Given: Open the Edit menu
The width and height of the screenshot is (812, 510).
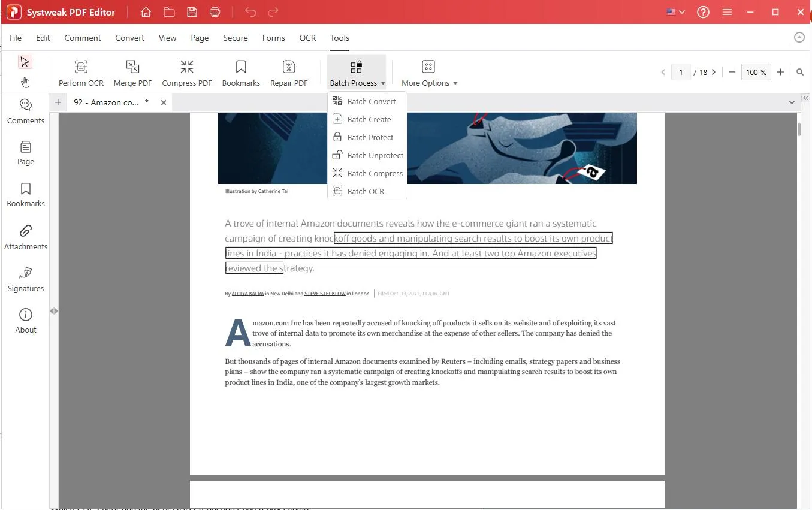Looking at the screenshot, I should click(43, 38).
